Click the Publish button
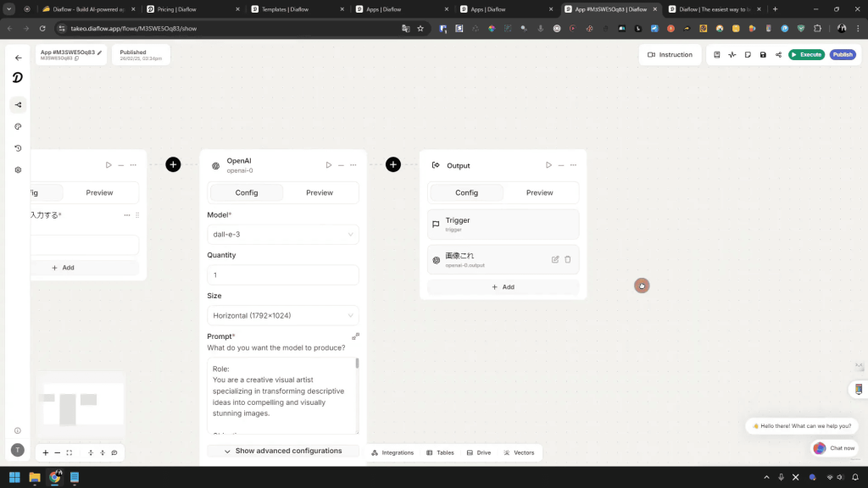 point(843,55)
